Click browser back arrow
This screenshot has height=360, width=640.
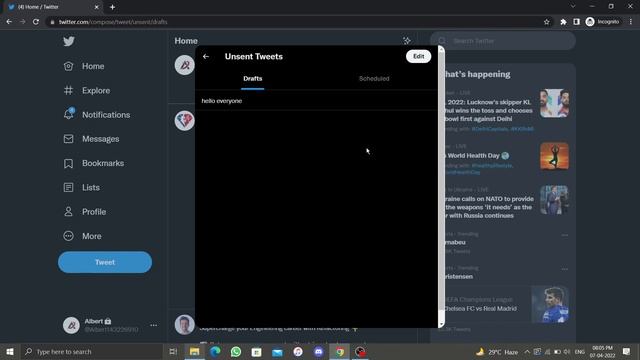pos(9,22)
